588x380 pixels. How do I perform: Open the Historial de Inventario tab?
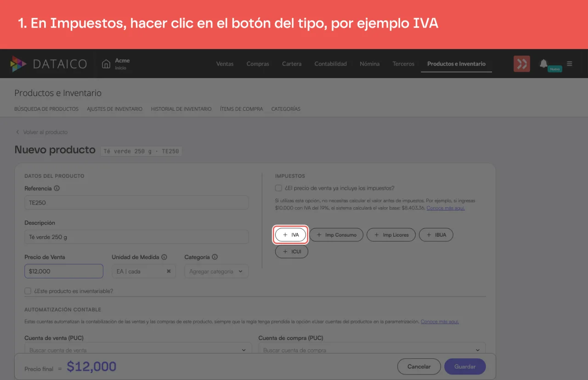181,109
